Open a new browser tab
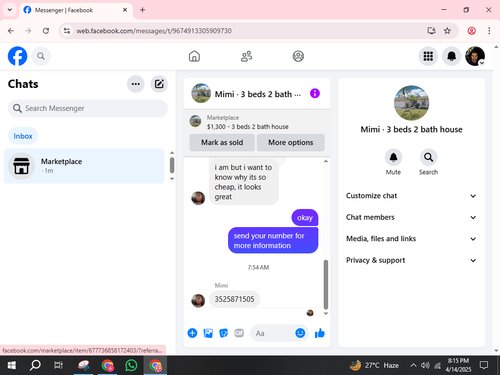This screenshot has height=375, width=500. point(142,10)
